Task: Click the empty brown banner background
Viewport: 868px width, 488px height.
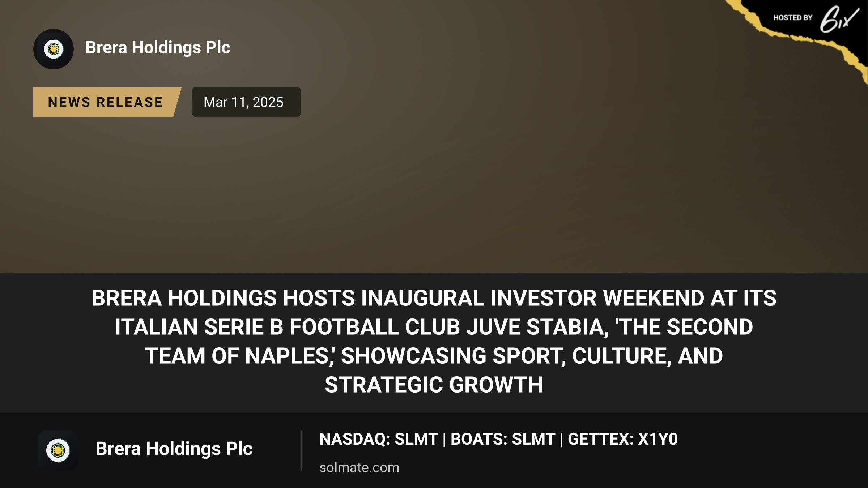Action: (434, 188)
